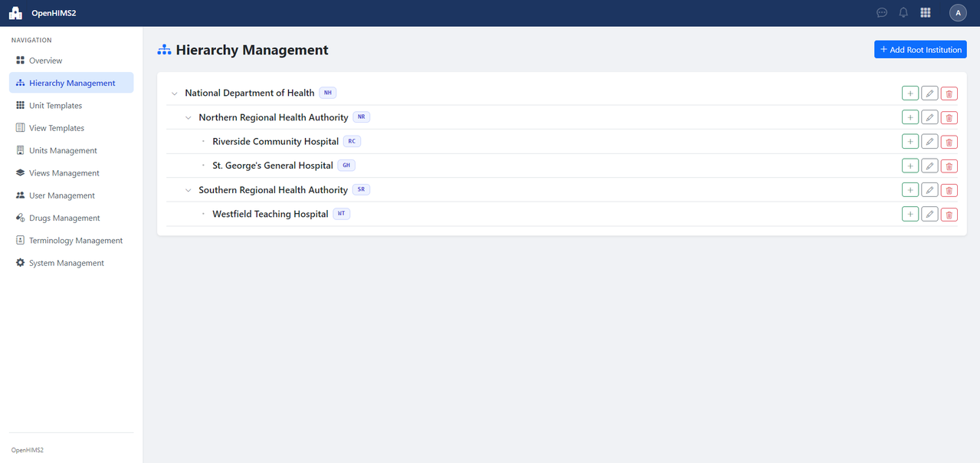Click the SR code badge
Screen dimensions: 980x463
361,189
